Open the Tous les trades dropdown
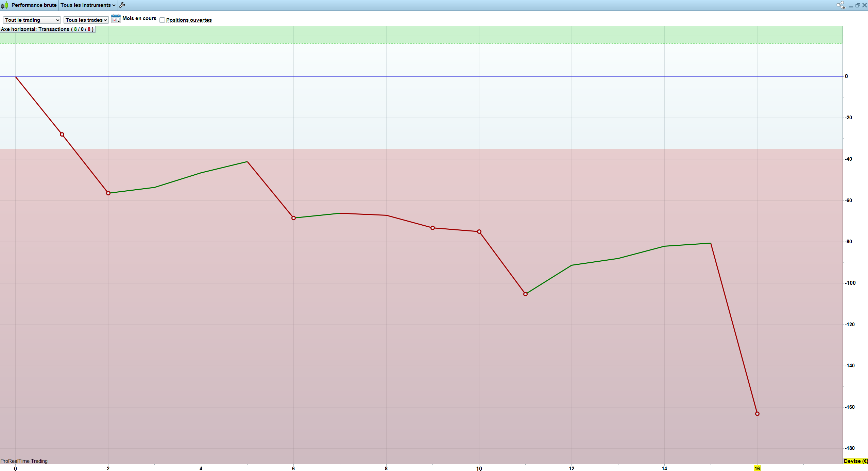The image size is (868, 471). (x=86, y=20)
